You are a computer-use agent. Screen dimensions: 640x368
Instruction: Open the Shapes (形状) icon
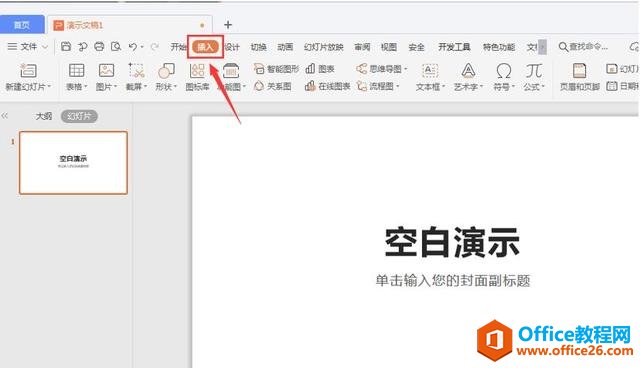pos(166,71)
